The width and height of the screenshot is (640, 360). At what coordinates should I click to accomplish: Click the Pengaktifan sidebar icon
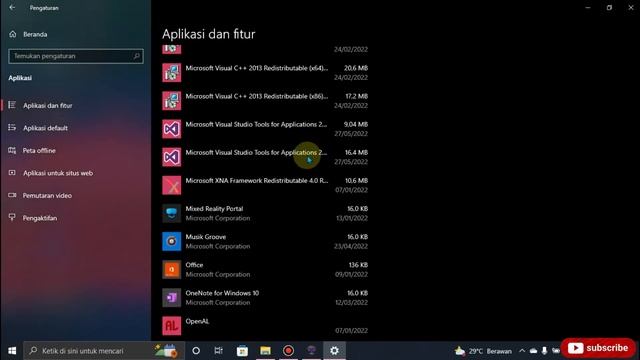pyautogui.click(x=12, y=217)
